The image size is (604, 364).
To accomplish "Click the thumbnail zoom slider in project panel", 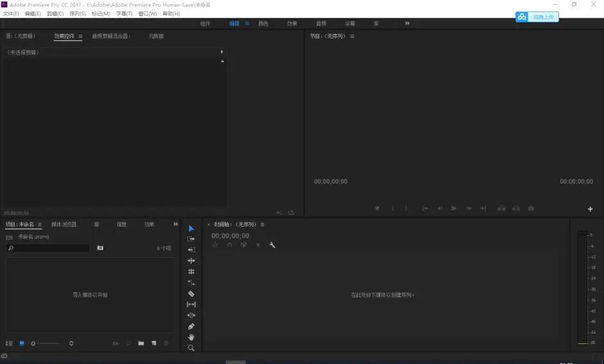I will 33,343.
